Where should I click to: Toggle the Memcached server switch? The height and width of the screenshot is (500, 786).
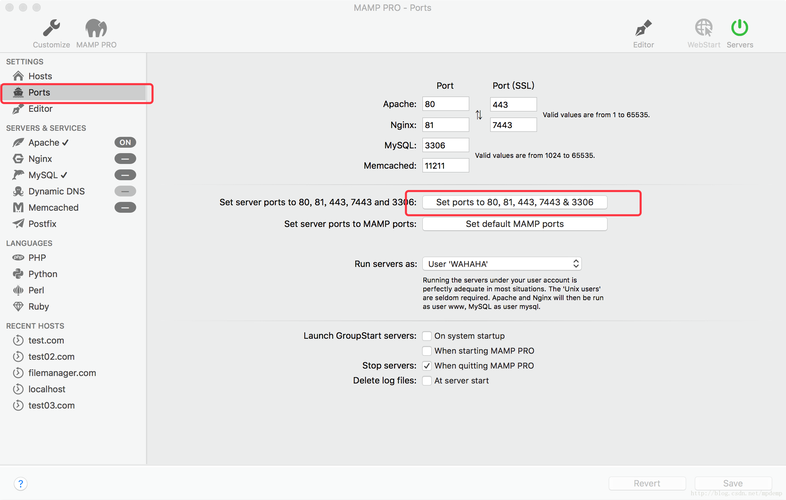[125, 208]
